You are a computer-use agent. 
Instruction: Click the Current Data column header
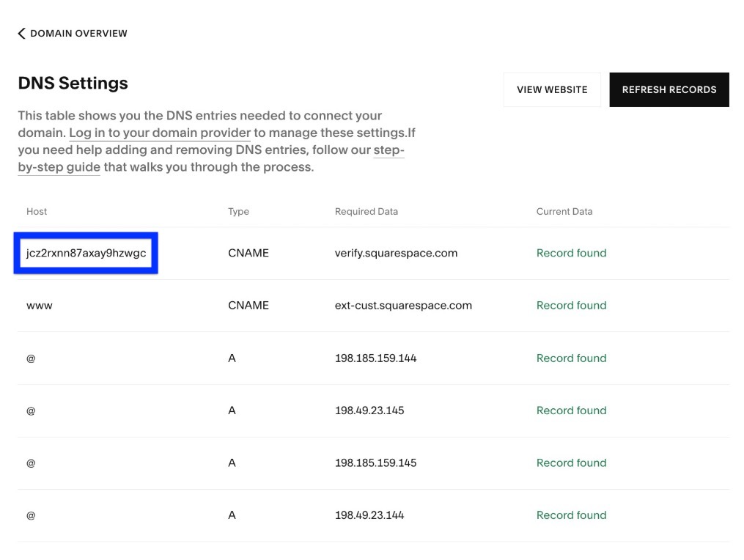(564, 211)
